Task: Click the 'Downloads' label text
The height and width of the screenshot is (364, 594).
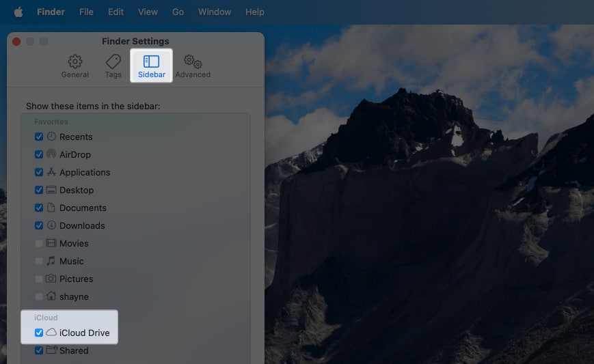Action: tap(82, 226)
